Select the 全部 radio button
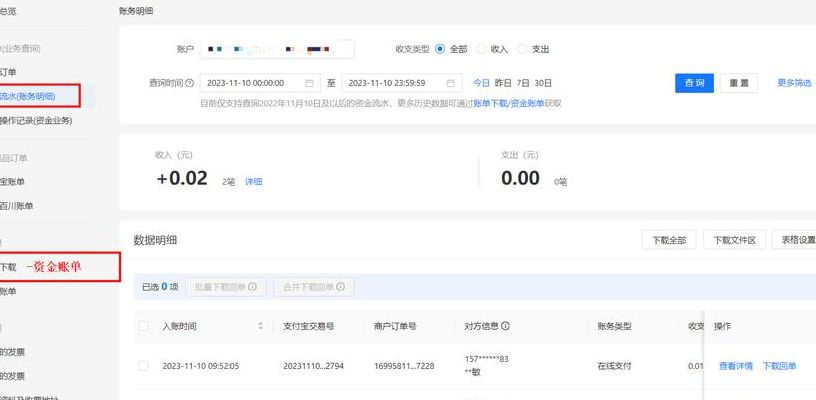Image resolution: width=816 pixels, height=400 pixels. tap(440, 49)
